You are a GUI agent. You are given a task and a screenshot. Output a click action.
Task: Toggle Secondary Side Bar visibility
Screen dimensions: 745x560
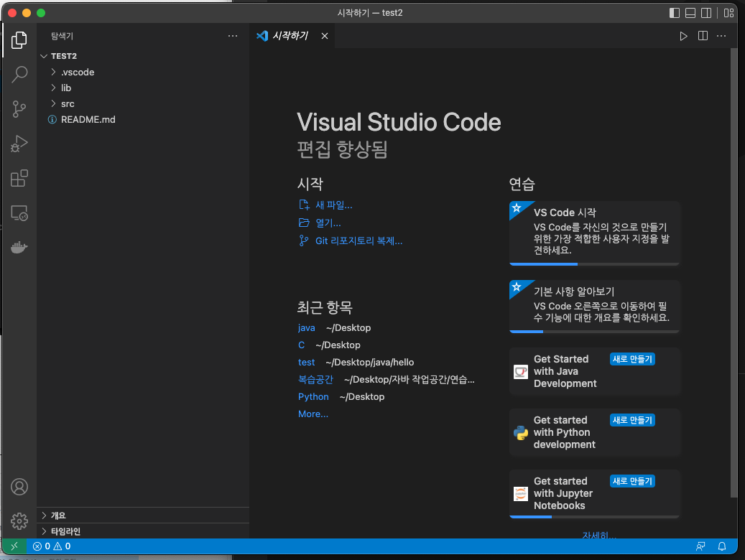[706, 13]
